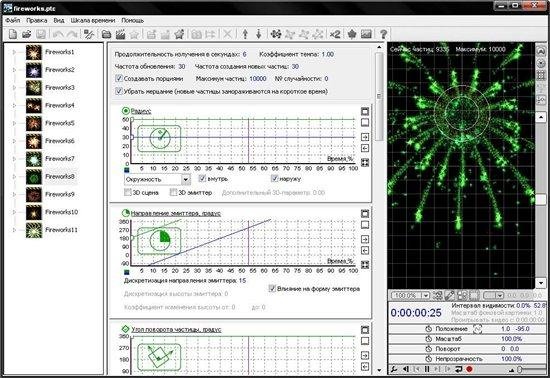Expand the Fireworks5 tree node
550x378 pixels.
click(x=14, y=123)
